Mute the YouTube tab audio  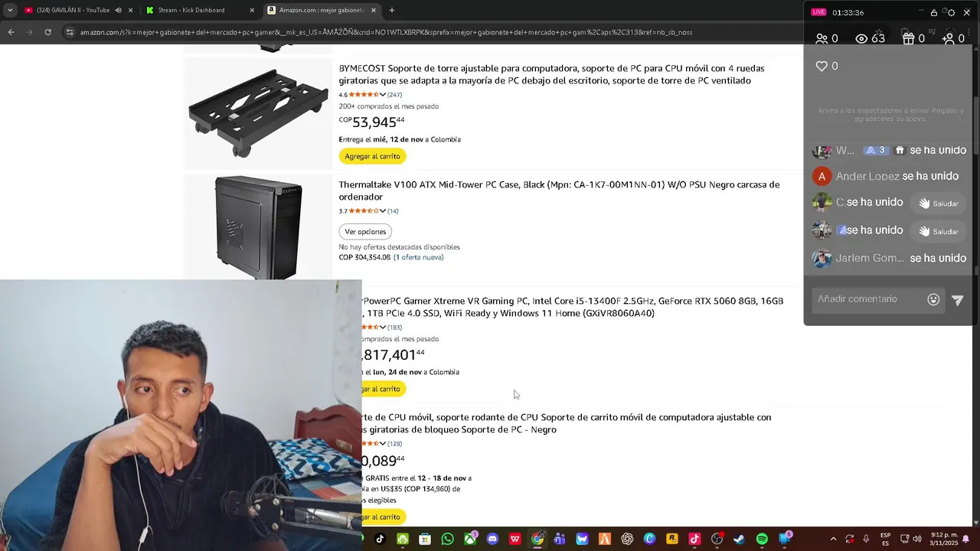coord(118,11)
